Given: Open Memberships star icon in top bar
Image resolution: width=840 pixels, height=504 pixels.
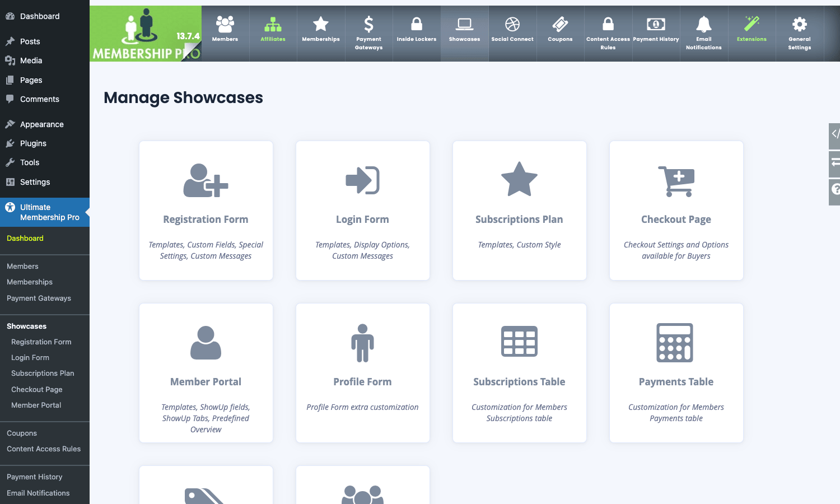Looking at the screenshot, I should tap(321, 24).
